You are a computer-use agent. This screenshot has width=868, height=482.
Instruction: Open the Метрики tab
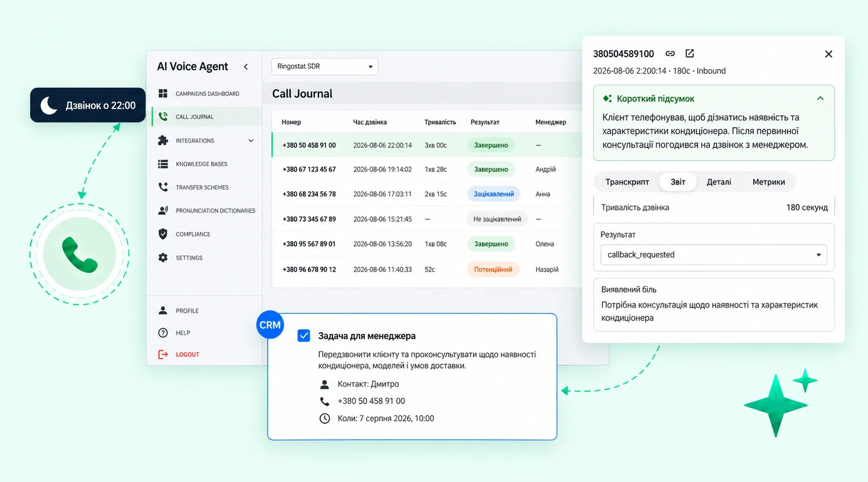pyautogui.click(x=769, y=182)
